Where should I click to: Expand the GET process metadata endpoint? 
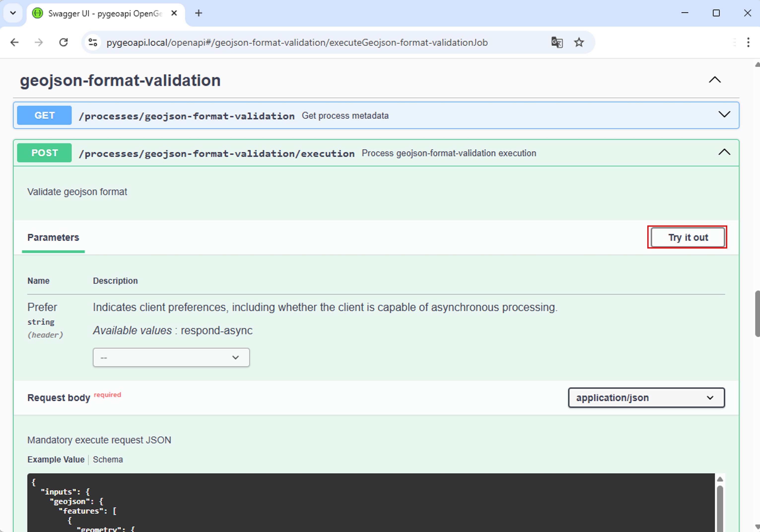pyautogui.click(x=724, y=115)
